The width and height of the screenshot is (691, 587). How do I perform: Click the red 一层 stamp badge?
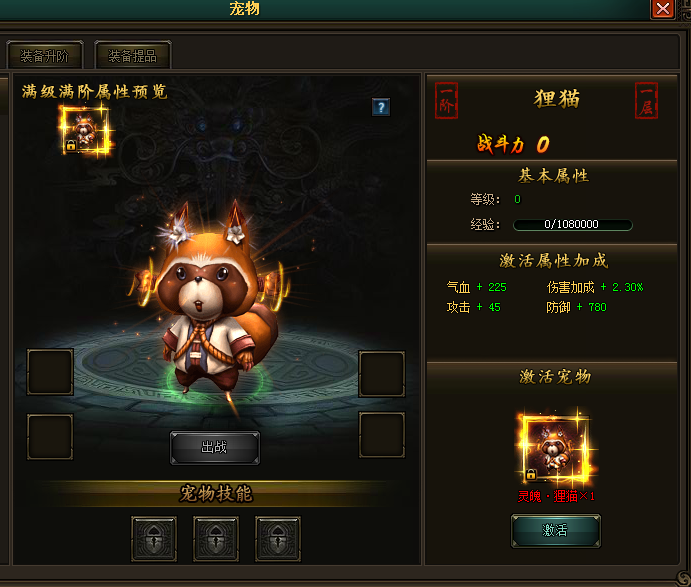[x=646, y=100]
